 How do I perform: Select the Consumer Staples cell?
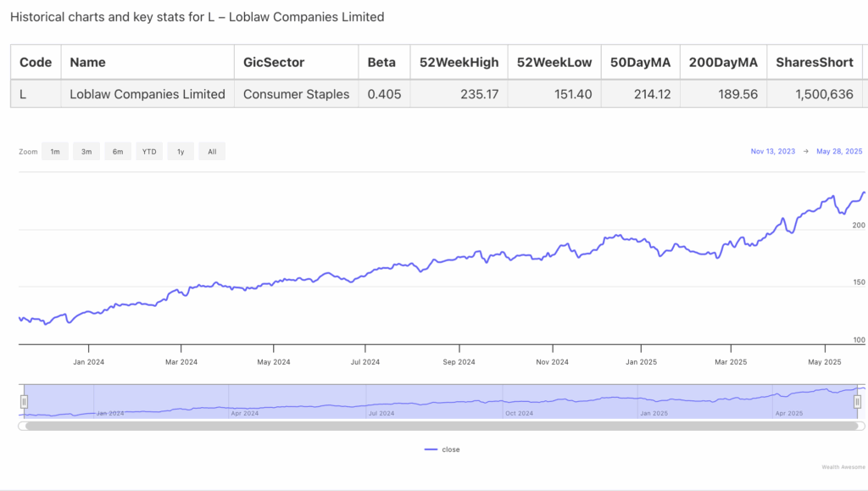(x=296, y=94)
